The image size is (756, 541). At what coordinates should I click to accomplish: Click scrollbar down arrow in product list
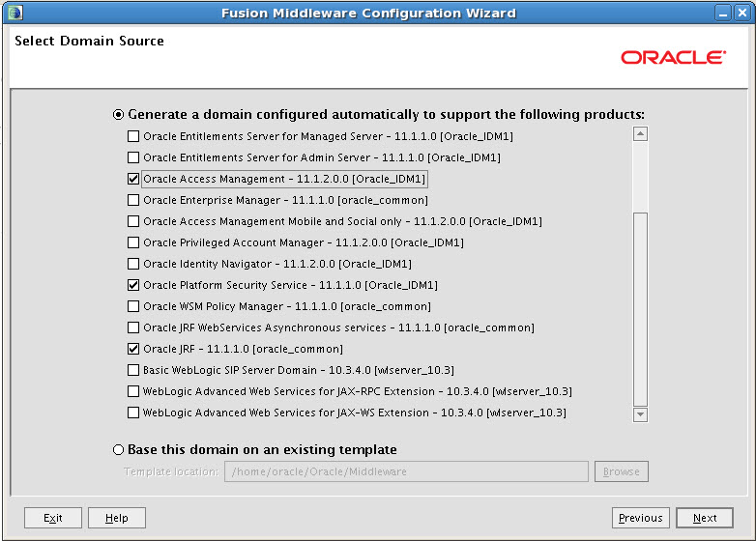click(639, 413)
